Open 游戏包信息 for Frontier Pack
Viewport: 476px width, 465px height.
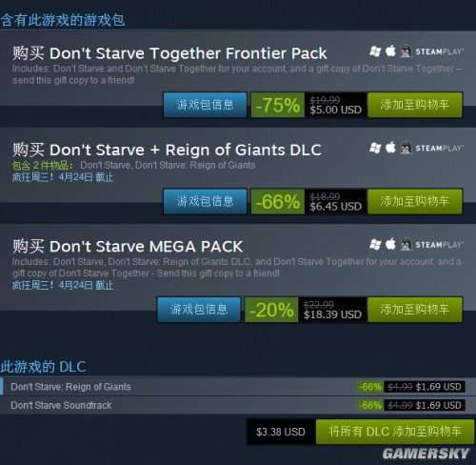pyautogui.click(x=205, y=105)
